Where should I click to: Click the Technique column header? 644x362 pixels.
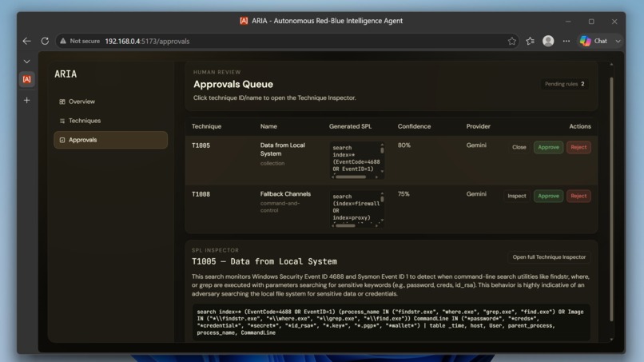pyautogui.click(x=207, y=126)
